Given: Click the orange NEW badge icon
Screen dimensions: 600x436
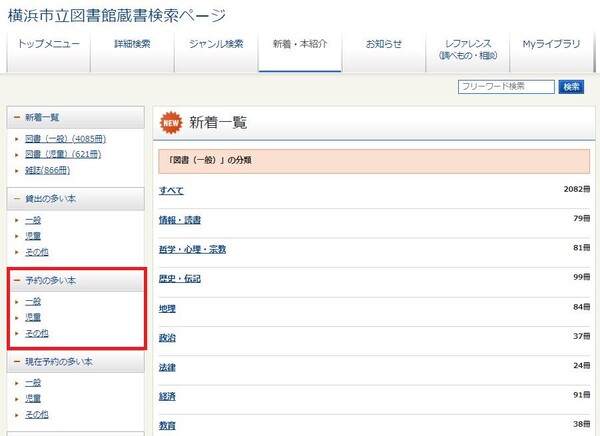Looking at the screenshot, I should point(172,123).
